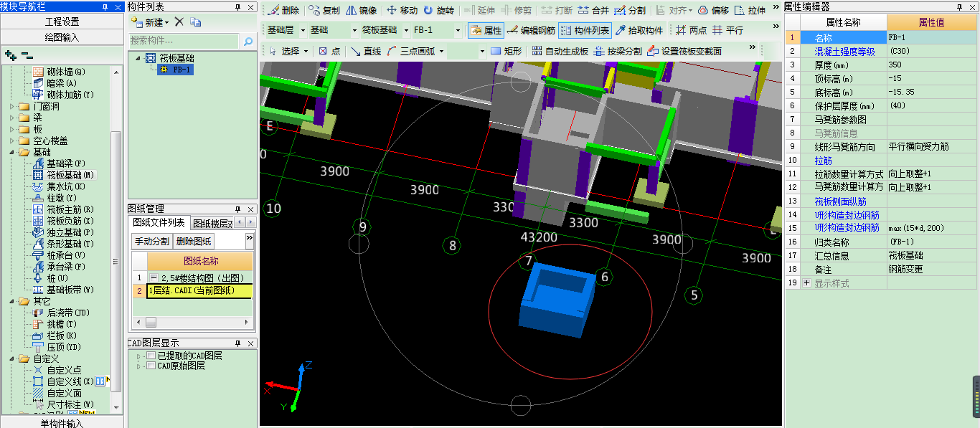Select the 旋转 (rotate) tool
980x428 pixels.
tap(438, 11)
